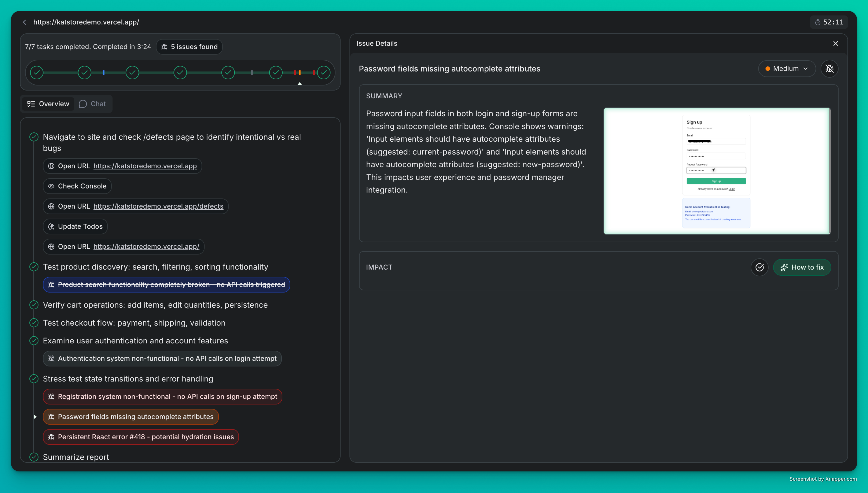Screen dimensions: 868x493
Task: Click the bug icon on Authentication system issue
Action: [x=51, y=358]
